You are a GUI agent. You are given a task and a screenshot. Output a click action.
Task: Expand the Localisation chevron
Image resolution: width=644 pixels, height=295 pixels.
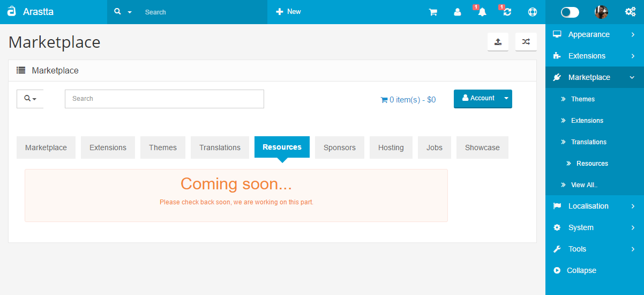[x=633, y=206]
